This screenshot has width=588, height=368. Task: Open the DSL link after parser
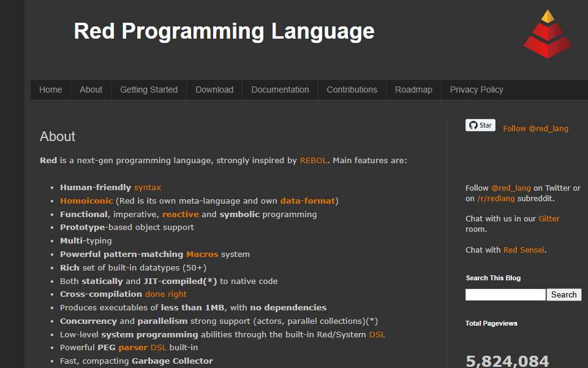coord(158,347)
